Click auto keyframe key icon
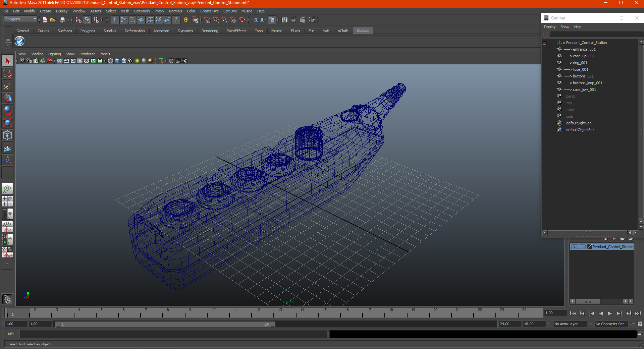Screen dimensions: 644x349 (633, 324)
